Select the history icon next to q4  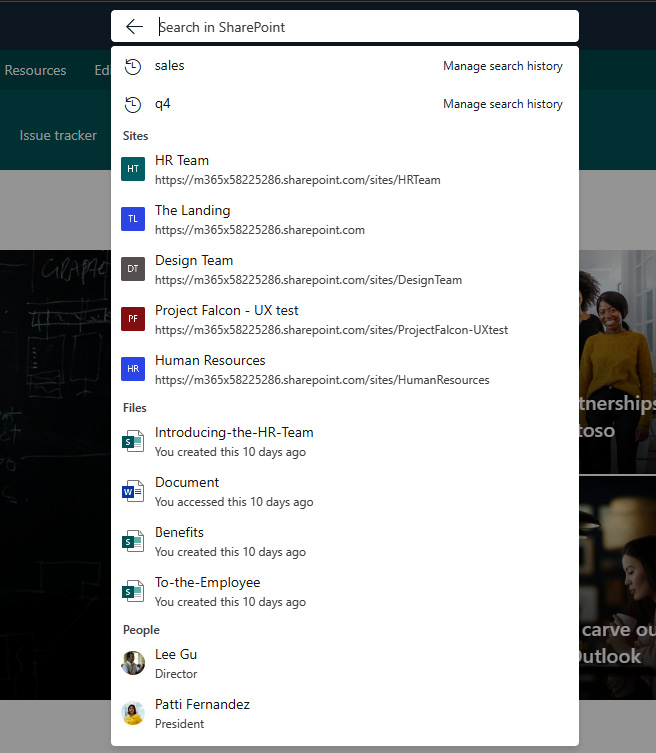tap(133, 105)
